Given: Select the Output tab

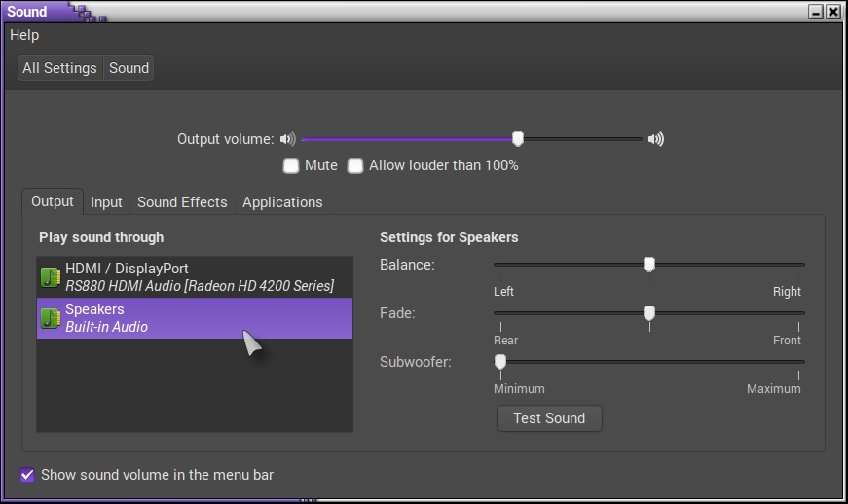Looking at the screenshot, I should pyautogui.click(x=53, y=201).
